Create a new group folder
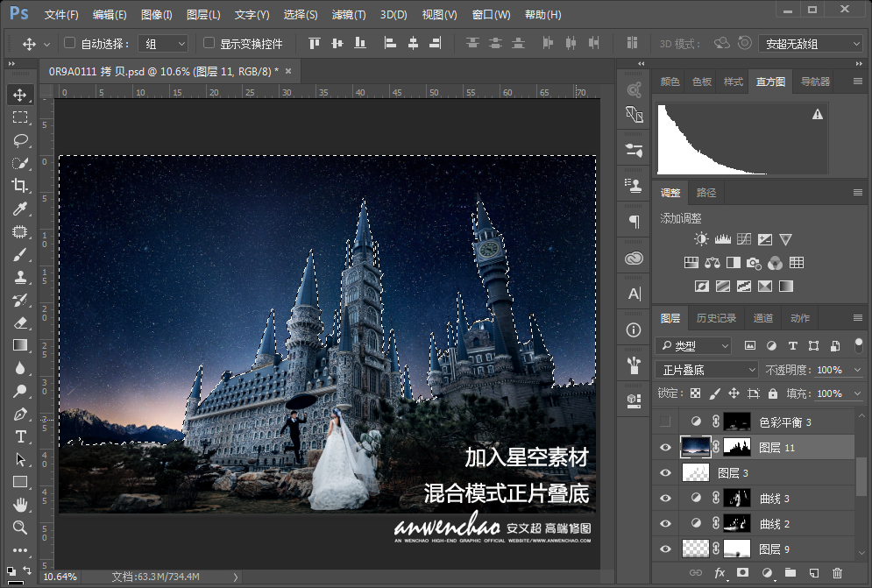Screen dimensions: 872x588 pos(790,572)
